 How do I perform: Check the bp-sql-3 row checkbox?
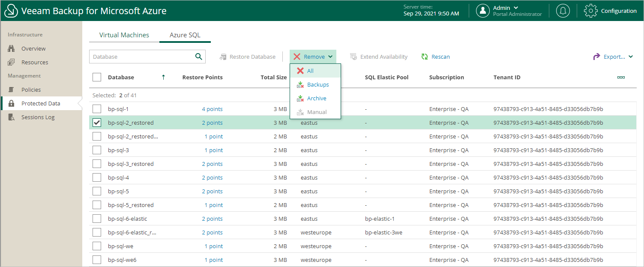tap(97, 150)
